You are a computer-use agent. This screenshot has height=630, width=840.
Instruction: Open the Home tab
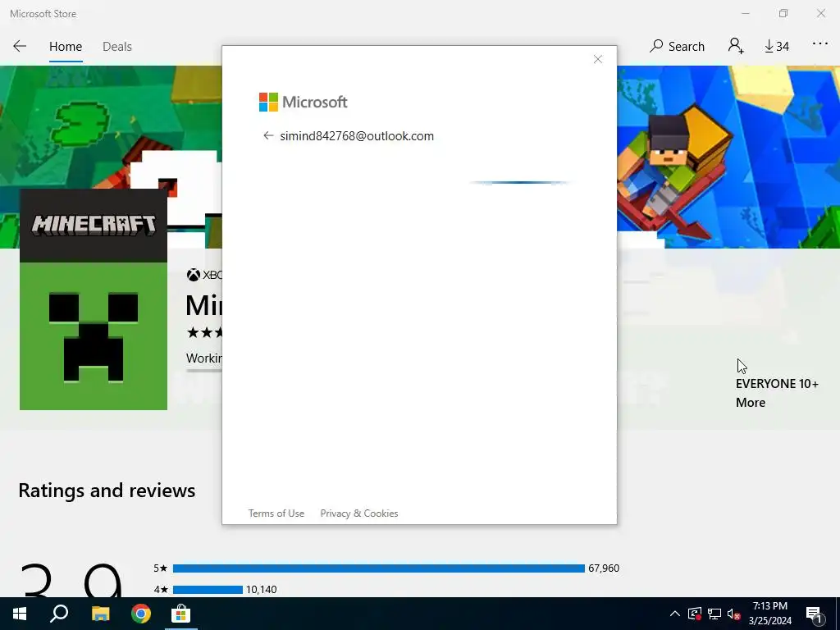click(x=66, y=47)
